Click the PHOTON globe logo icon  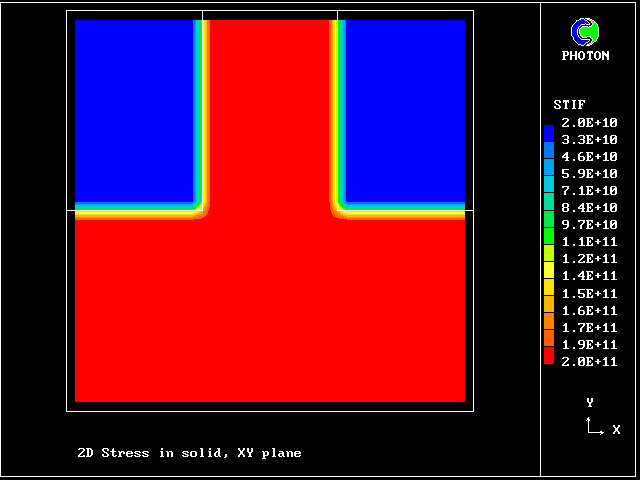tap(585, 32)
